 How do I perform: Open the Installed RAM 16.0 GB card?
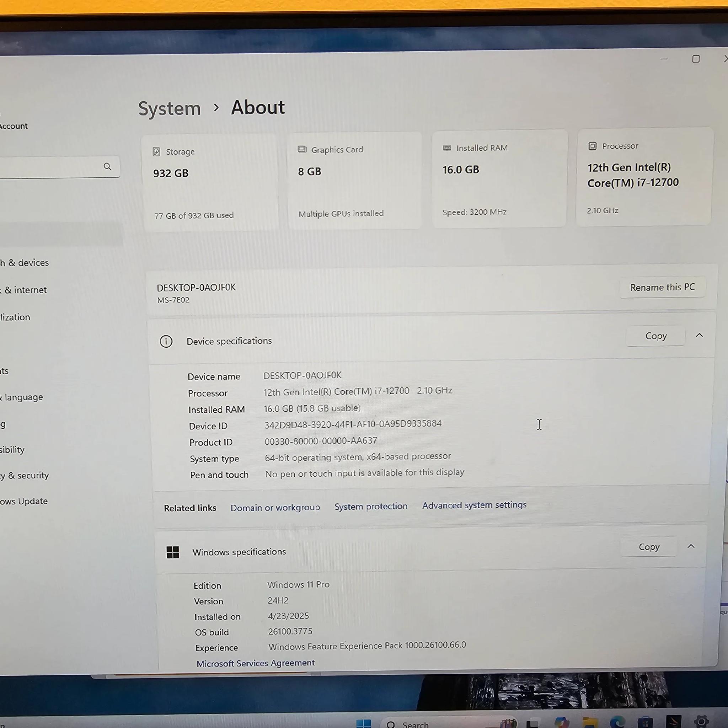point(499,178)
